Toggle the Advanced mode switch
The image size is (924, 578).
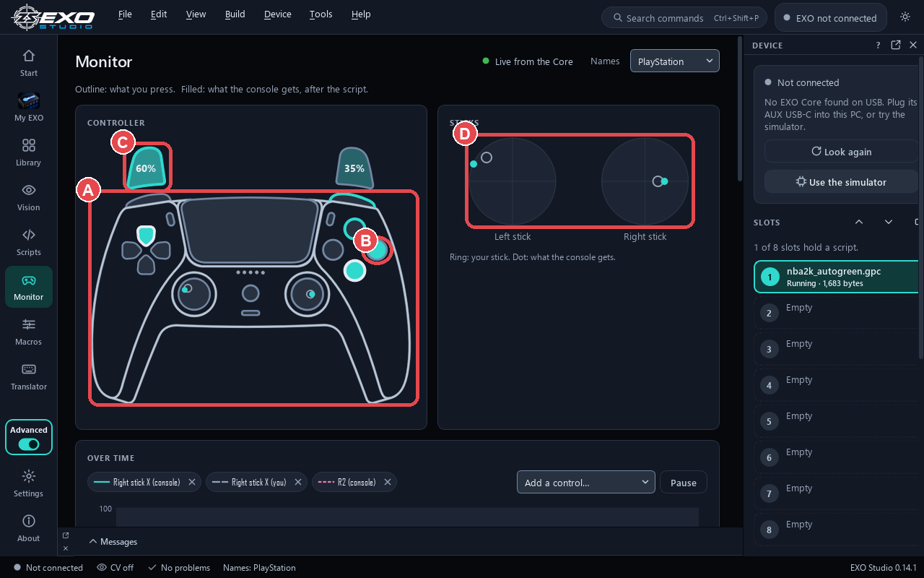click(29, 444)
